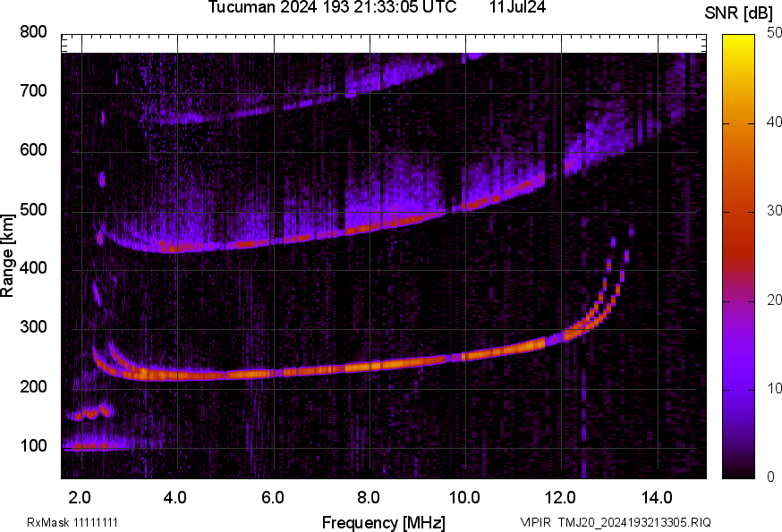782x532 pixels.
Task: Click the 800 km range tick label
Action: [x=32, y=32]
